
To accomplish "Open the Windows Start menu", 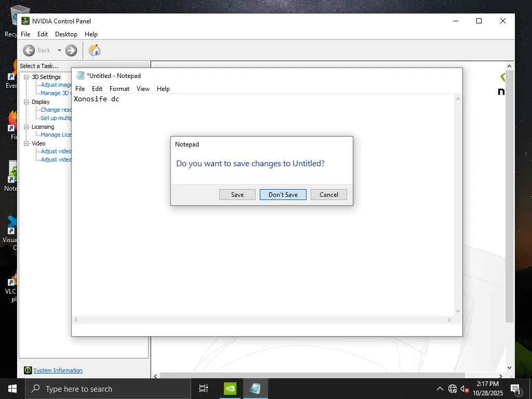I will 12,389.
